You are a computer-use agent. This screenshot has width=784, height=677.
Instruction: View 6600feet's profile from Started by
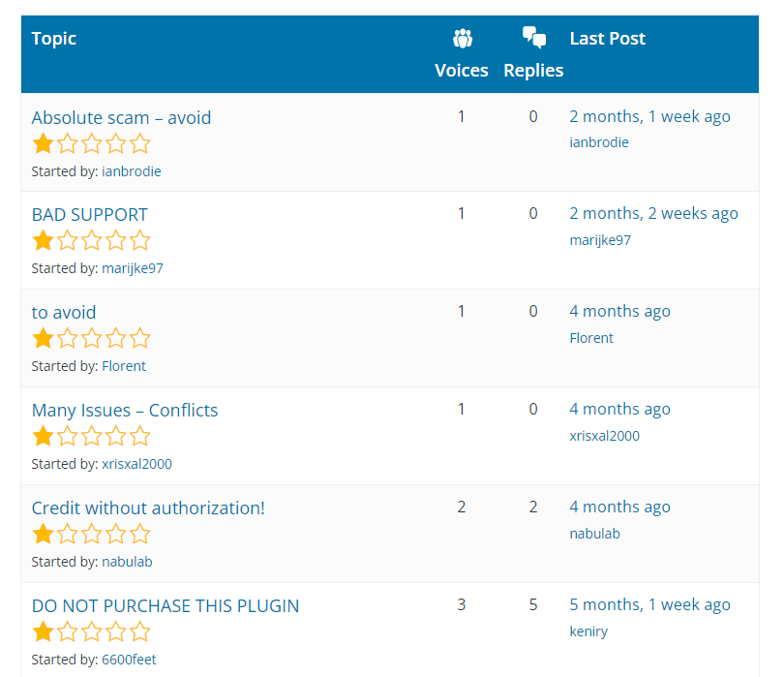point(128,660)
